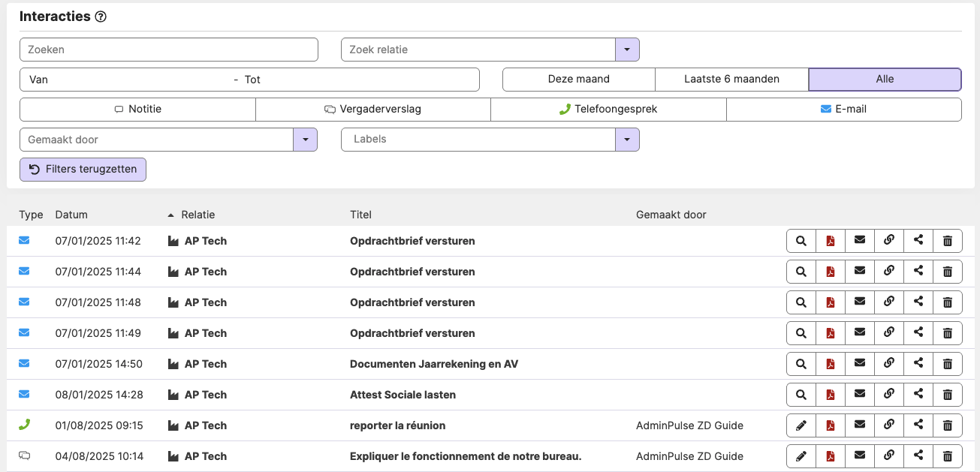Image resolution: width=980 pixels, height=472 pixels.
Task: Open Expliquer le fonctionnement de notre bureau title
Action: (466, 456)
